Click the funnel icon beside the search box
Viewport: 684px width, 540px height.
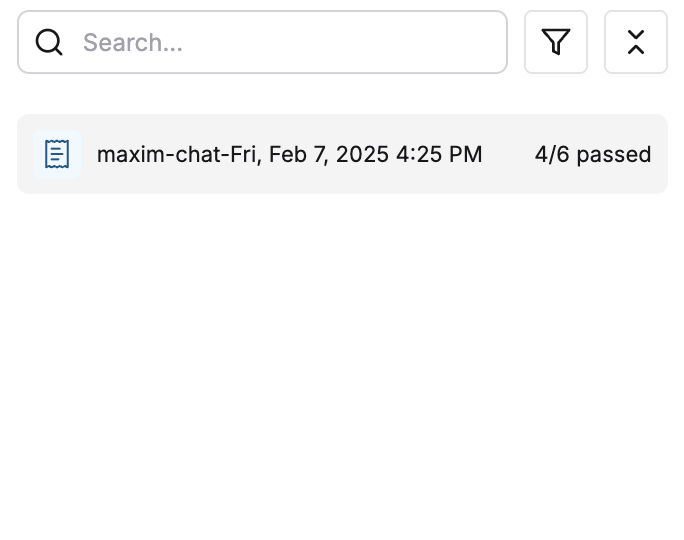tap(556, 42)
